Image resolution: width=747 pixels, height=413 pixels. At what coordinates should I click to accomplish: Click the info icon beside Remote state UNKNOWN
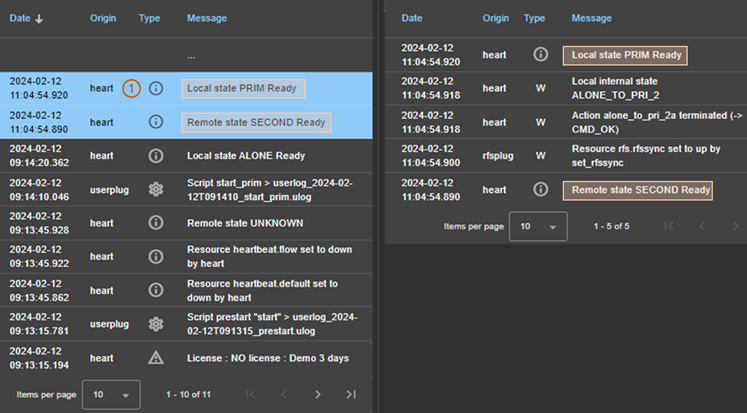click(x=155, y=223)
